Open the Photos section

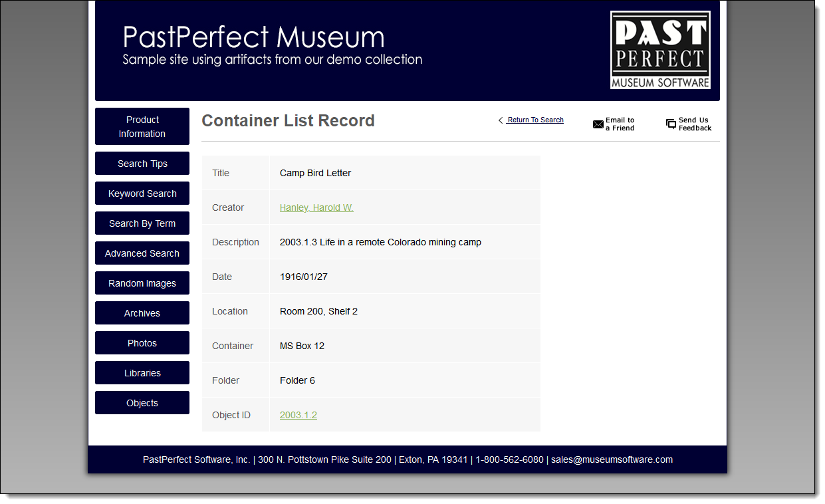(142, 342)
